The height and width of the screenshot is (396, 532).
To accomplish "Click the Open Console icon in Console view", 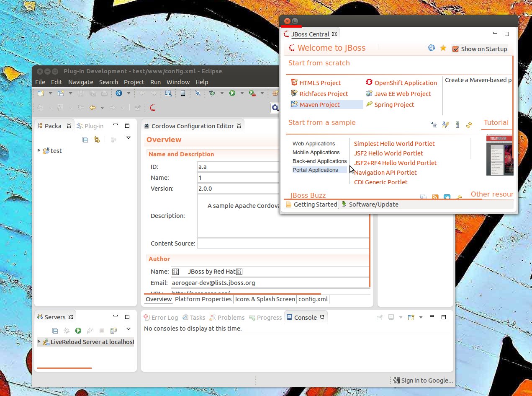I will pyautogui.click(x=411, y=317).
